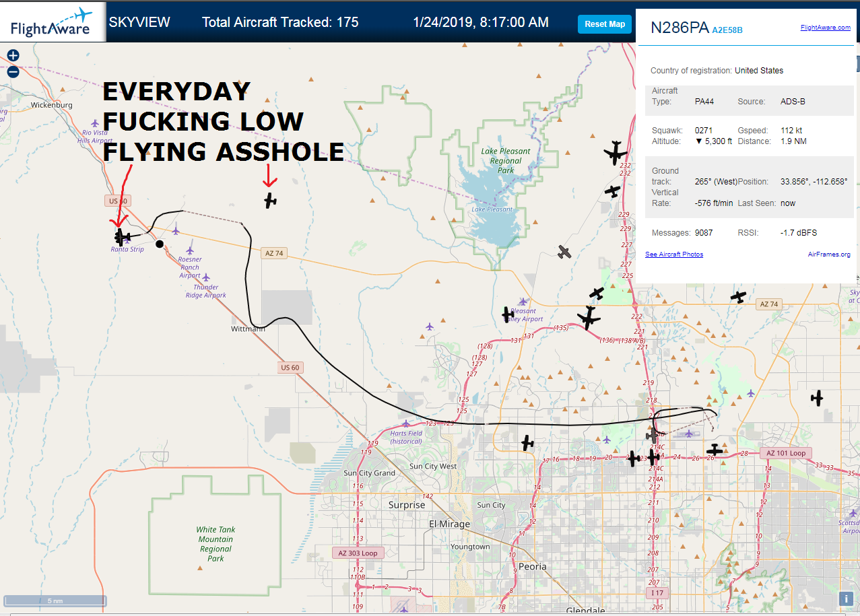Select the aircraft just left of marker 26

click(x=715, y=449)
